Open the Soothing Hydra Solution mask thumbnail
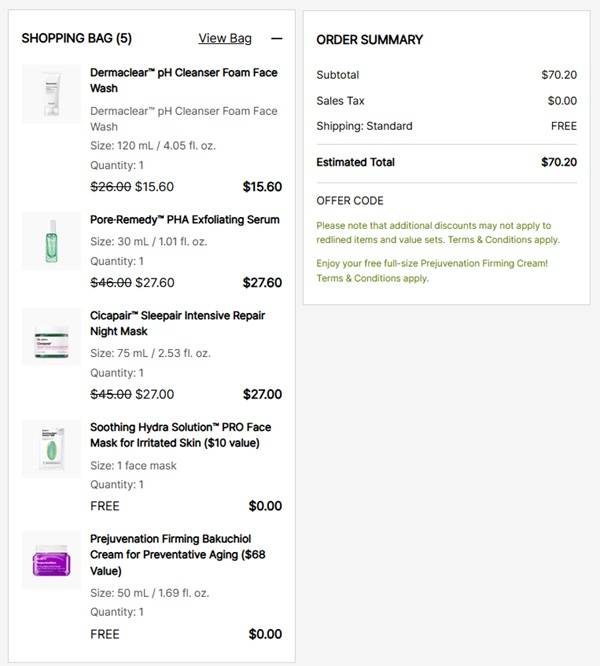Image resolution: width=600 pixels, height=666 pixels. point(51,449)
